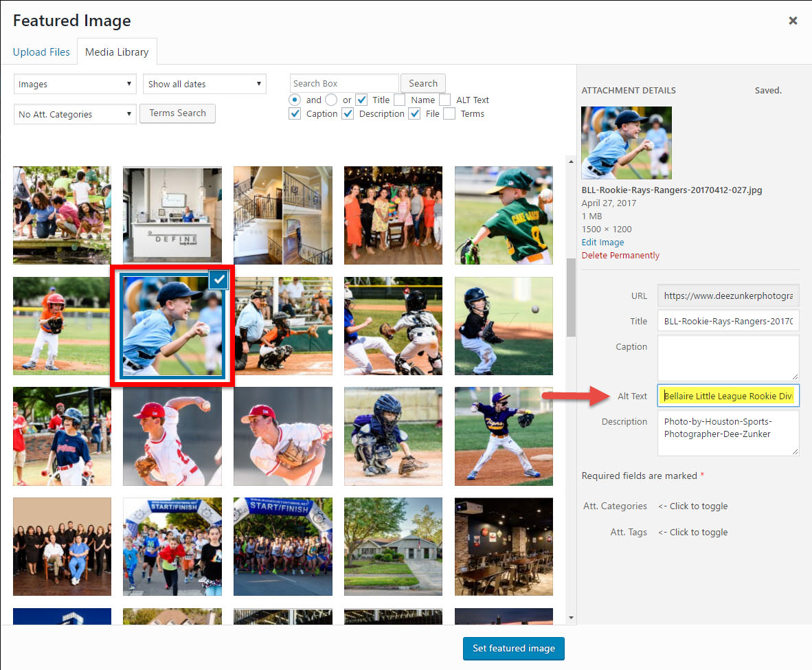Toggle the Caption search checkbox

pyautogui.click(x=295, y=113)
